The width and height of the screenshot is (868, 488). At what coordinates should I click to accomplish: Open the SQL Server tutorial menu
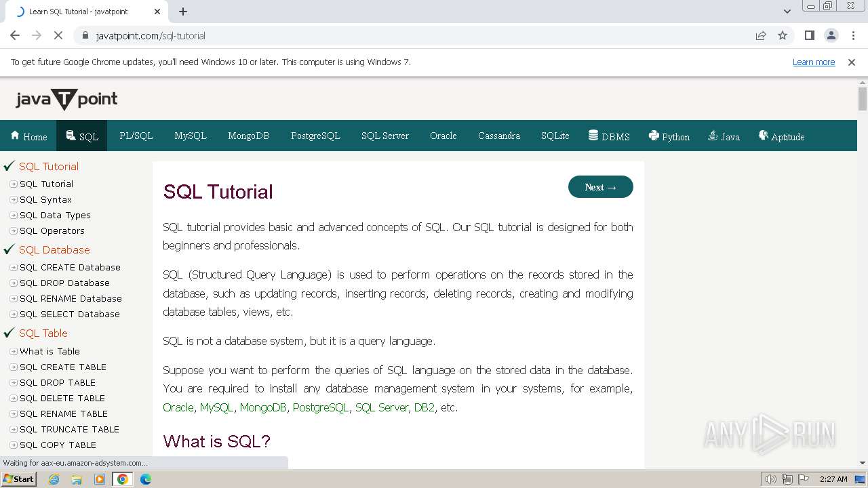(385, 136)
